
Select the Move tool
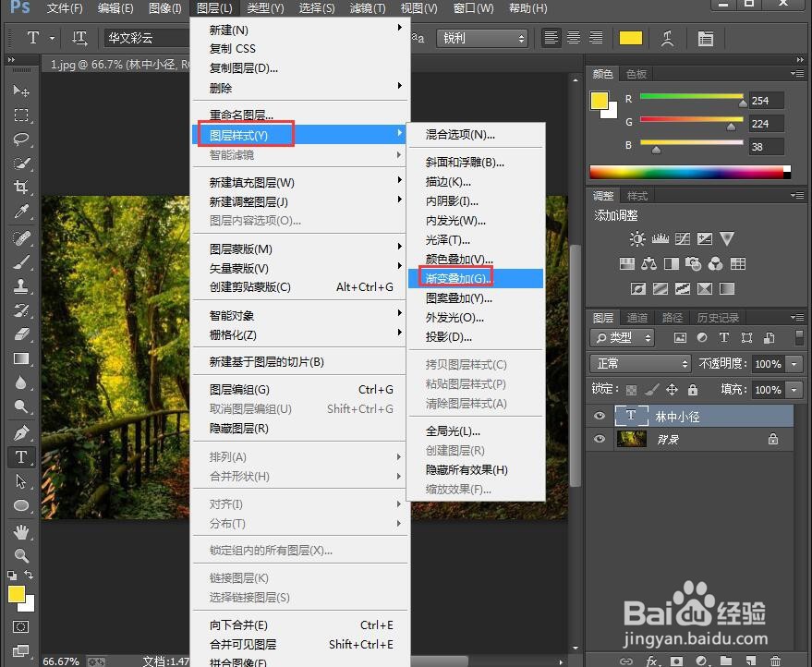pyautogui.click(x=20, y=91)
